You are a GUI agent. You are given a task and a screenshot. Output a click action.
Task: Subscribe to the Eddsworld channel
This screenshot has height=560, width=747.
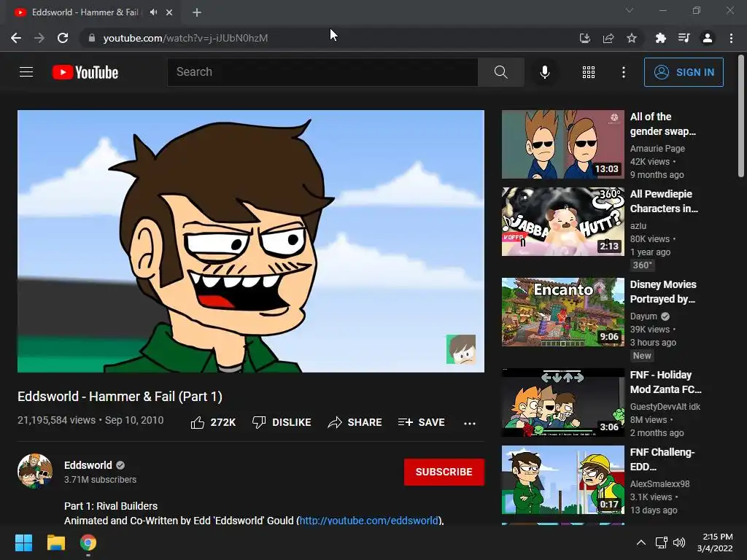[x=444, y=472]
